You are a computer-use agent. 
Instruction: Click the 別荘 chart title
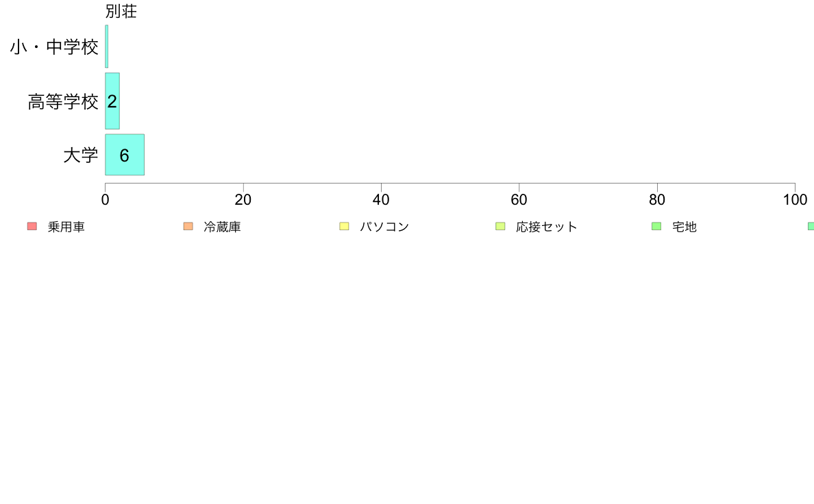point(121,12)
